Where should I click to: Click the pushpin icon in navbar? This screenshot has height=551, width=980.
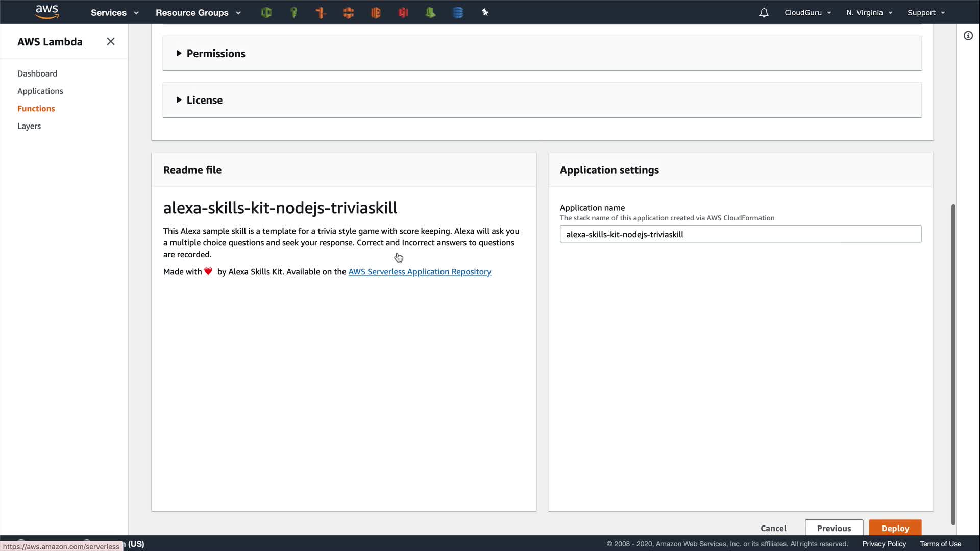coord(485,13)
